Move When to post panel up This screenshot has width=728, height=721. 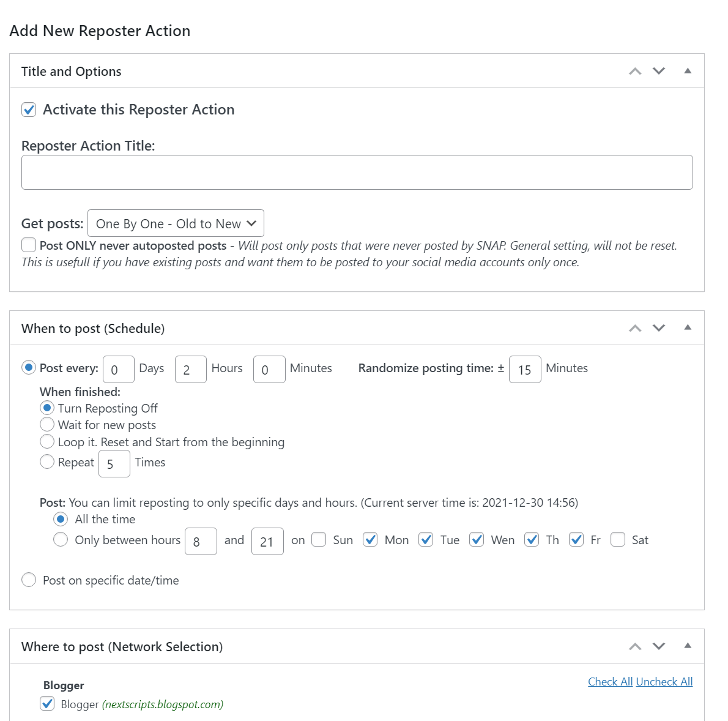635,329
